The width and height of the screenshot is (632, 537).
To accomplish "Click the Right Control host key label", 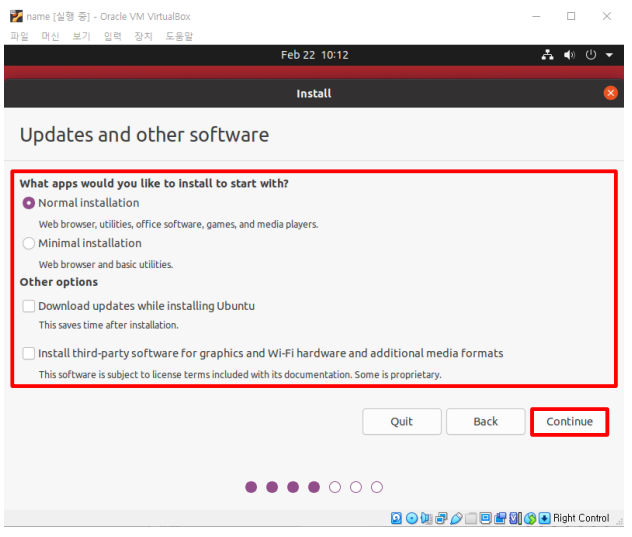I will pos(581,518).
